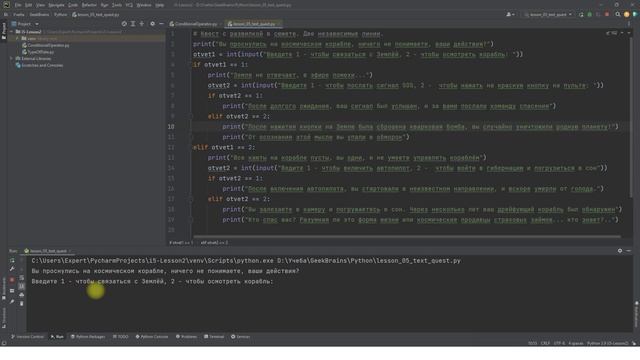This screenshot has height=360, width=640.
Task: Click the Python interpreter status bar widget
Action: coord(607,344)
